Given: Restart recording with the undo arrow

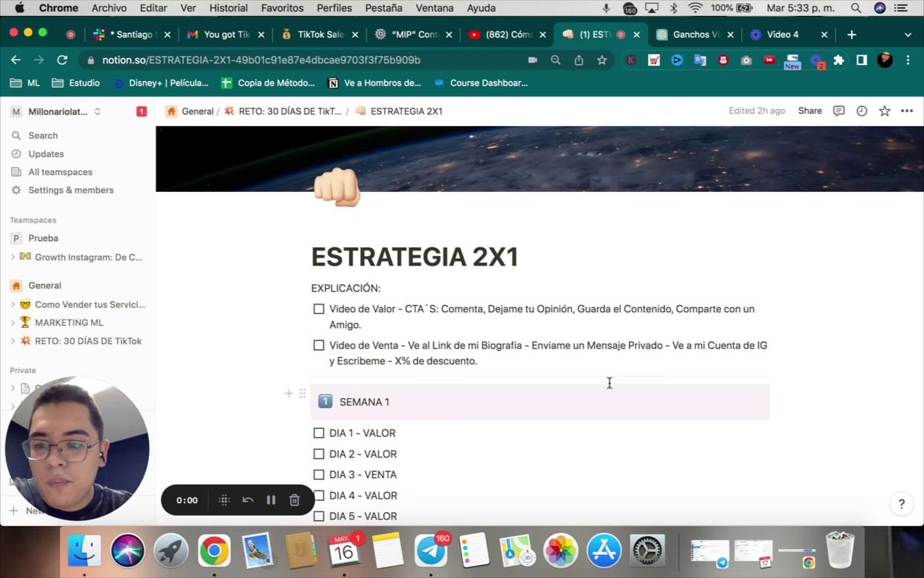Looking at the screenshot, I should point(248,500).
